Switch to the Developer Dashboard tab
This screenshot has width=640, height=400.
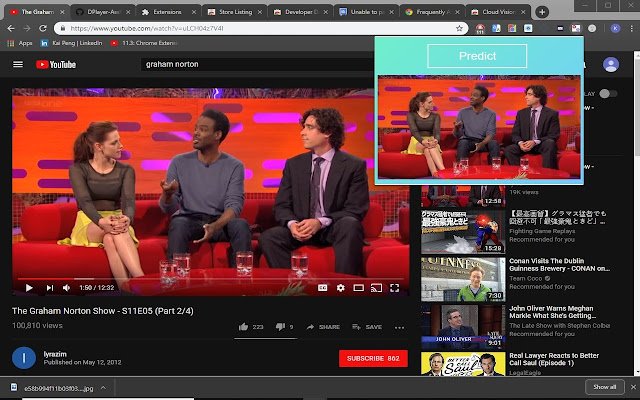(300, 12)
